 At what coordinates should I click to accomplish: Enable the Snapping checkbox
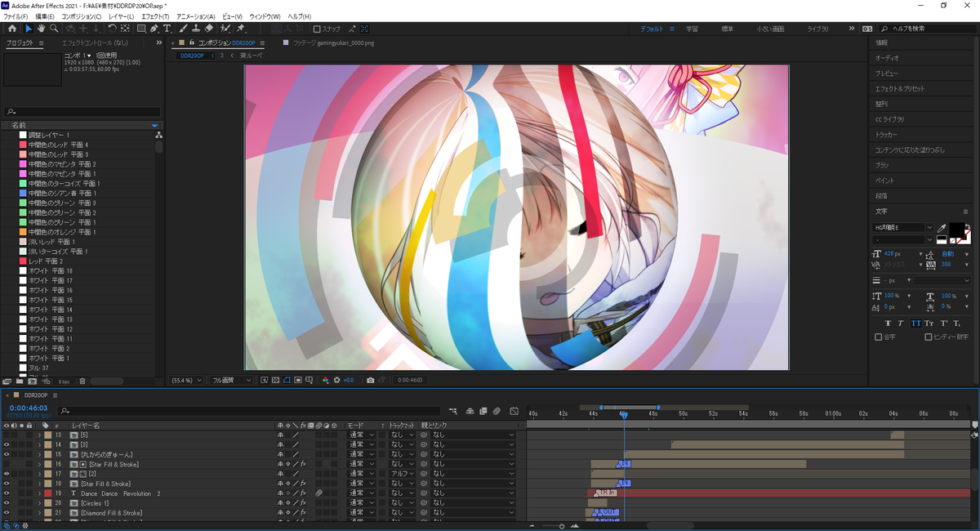tap(318, 29)
